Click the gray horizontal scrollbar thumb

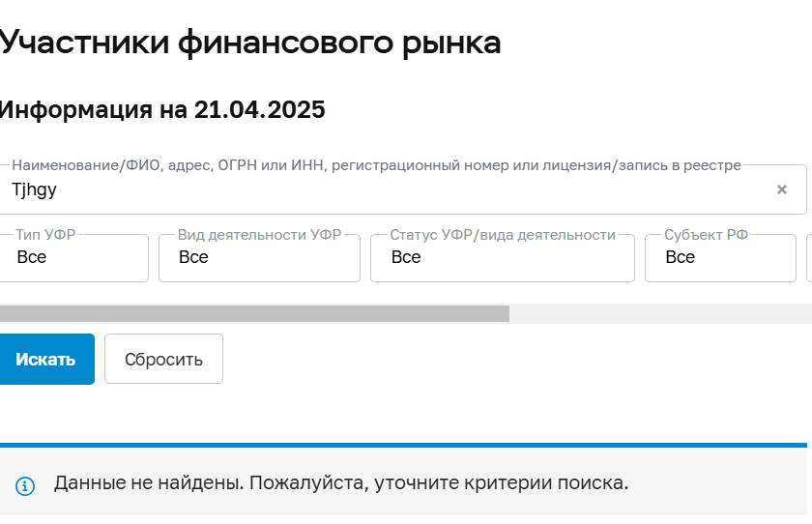pyautogui.click(x=253, y=313)
